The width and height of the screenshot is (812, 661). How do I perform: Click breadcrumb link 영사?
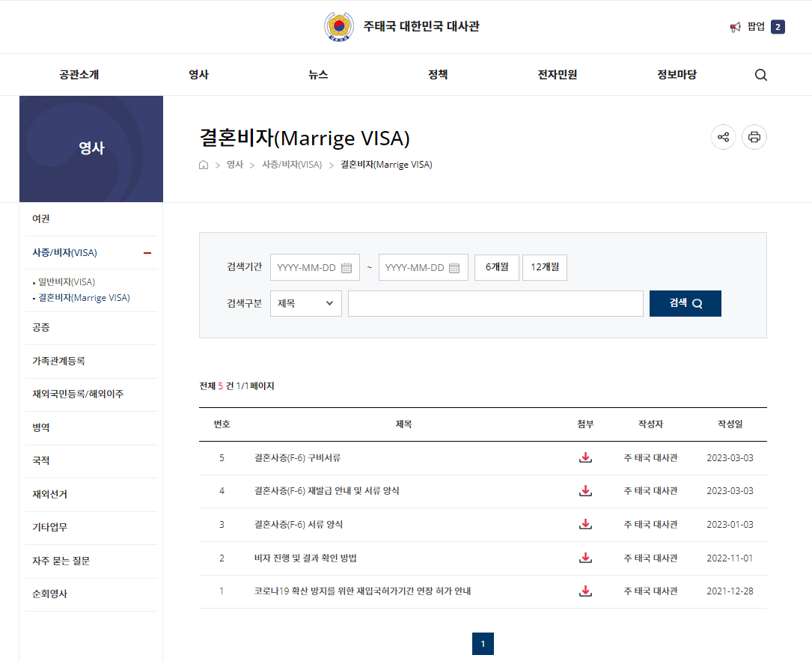234,165
